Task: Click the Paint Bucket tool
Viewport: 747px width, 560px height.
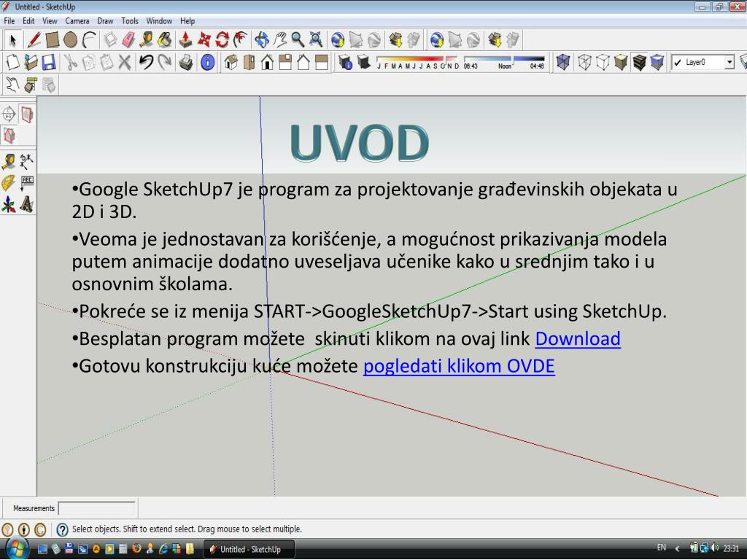Action: (x=165, y=40)
